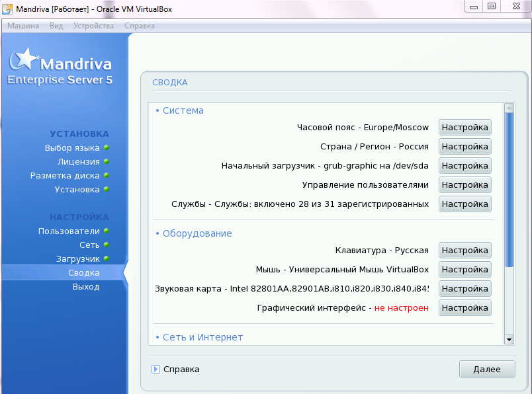Click green dot beside Установка step
The image size is (532, 394).
107,189
